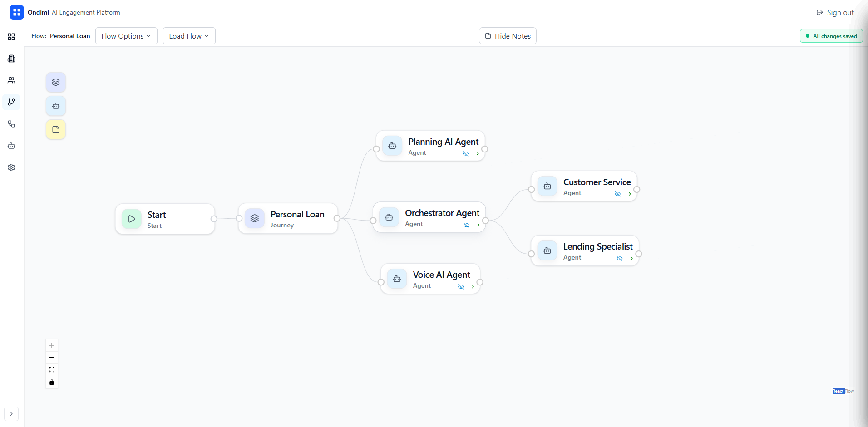Open the Load Flow dropdown
Screen dimensions: 868x427
point(188,36)
